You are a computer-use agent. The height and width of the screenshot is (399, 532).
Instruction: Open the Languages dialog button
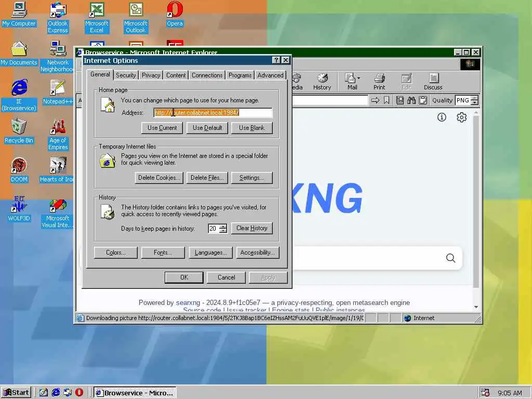click(210, 252)
